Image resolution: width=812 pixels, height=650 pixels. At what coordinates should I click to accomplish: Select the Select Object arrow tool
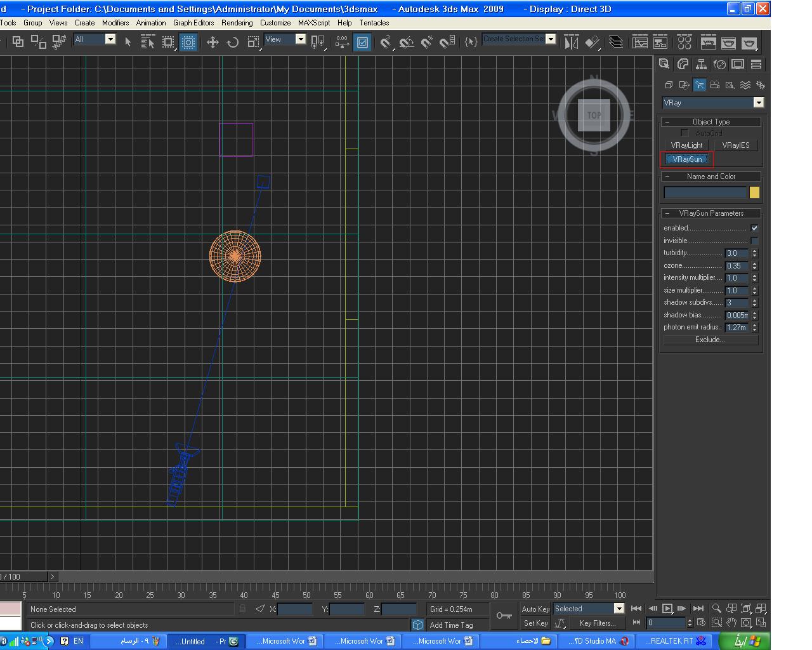point(128,43)
